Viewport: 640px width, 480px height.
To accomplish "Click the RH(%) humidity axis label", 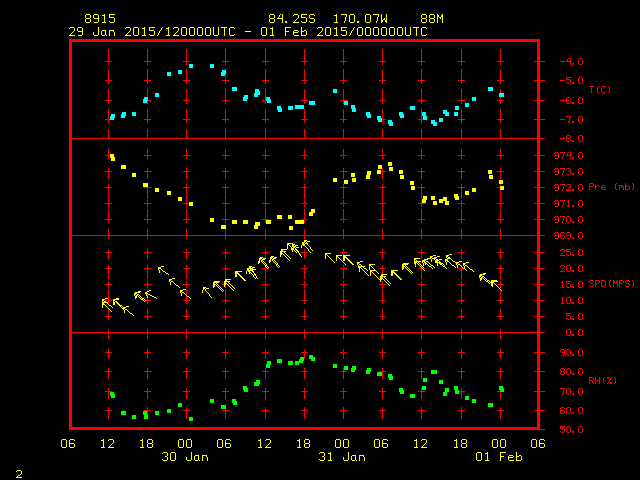I will tap(602, 381).
